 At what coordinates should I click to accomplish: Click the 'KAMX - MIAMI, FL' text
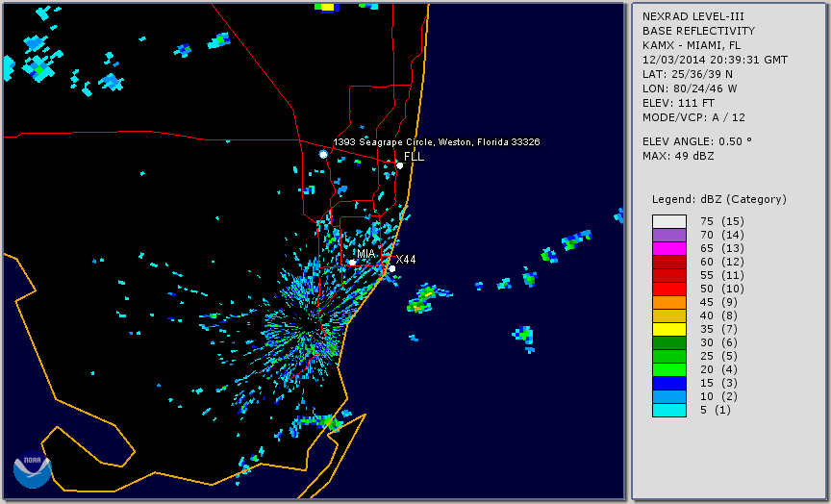[x=692, y=45]
